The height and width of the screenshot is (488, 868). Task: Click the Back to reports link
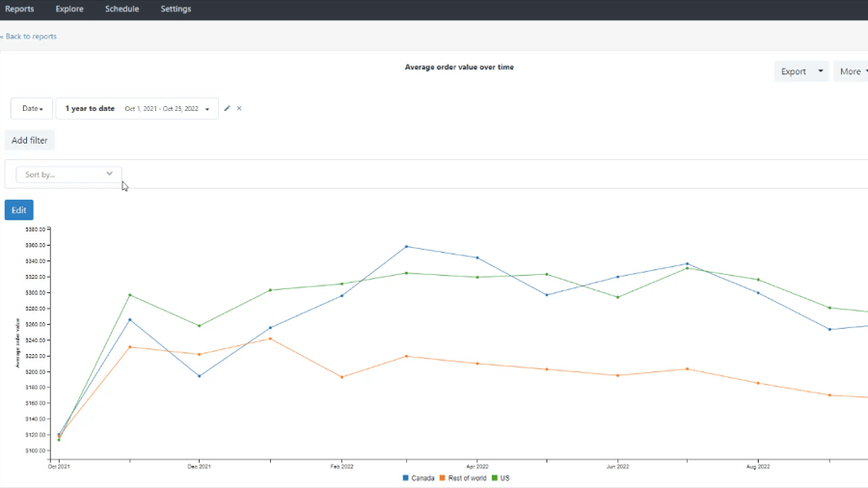pos(30,37)
